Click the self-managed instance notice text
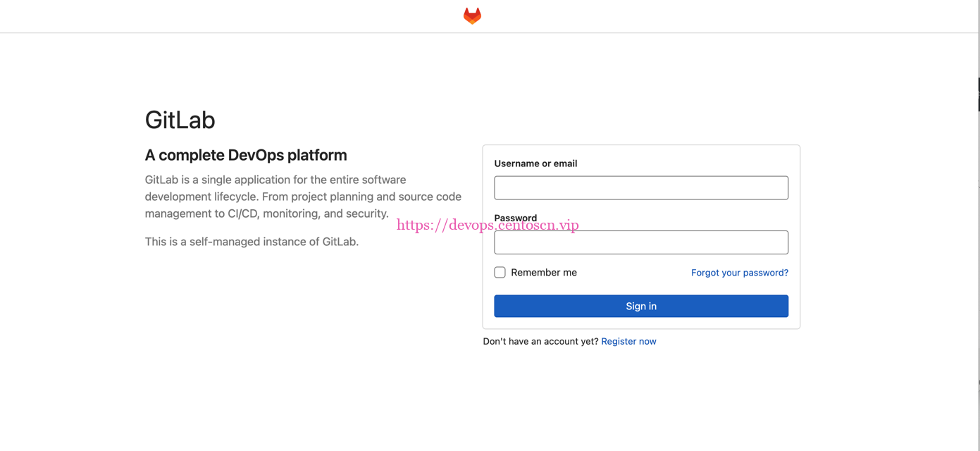 (252, 242)
